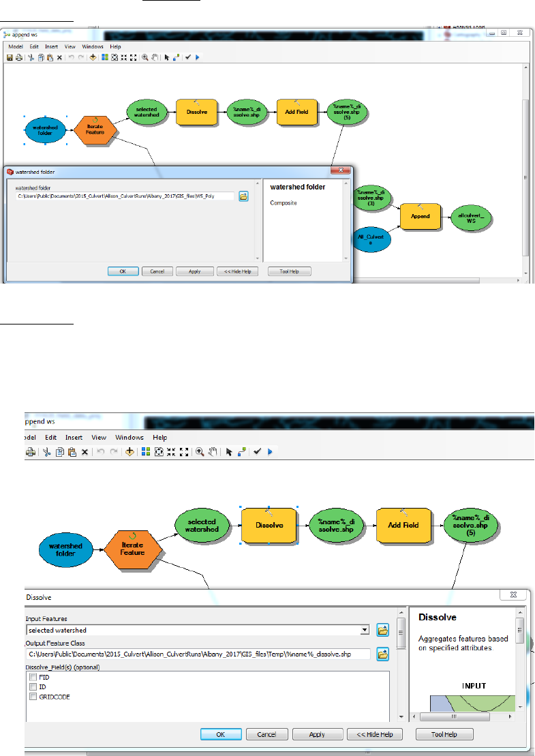Check the GRIDCODE dissolve field
The width and height of the screenshot is (535, 756).
click(33, 696)
